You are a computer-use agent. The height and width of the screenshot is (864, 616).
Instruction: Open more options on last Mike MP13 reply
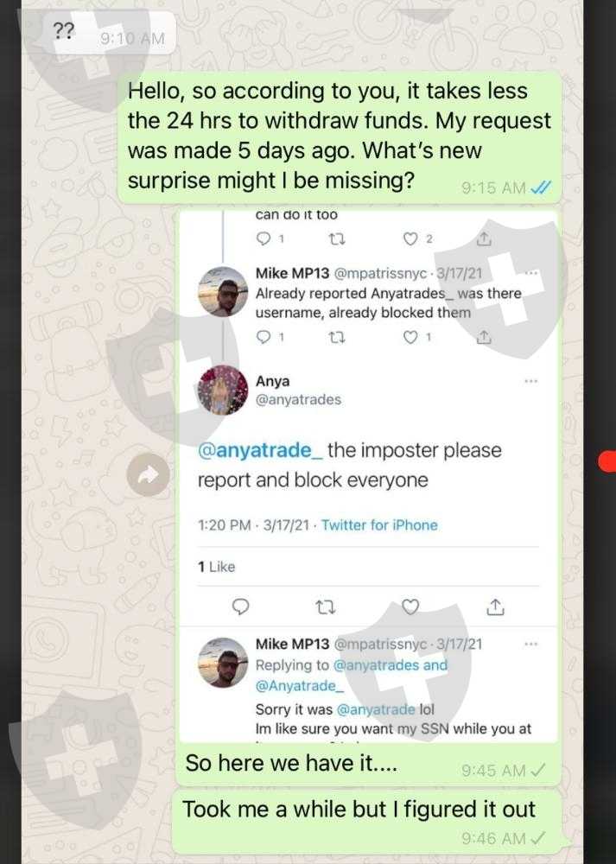point(530,644)
